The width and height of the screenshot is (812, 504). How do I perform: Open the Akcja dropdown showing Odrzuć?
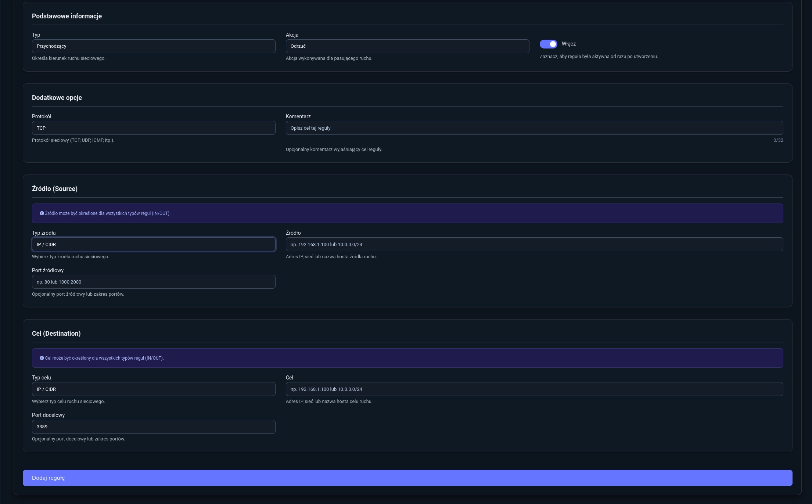[x=407, y=46]
